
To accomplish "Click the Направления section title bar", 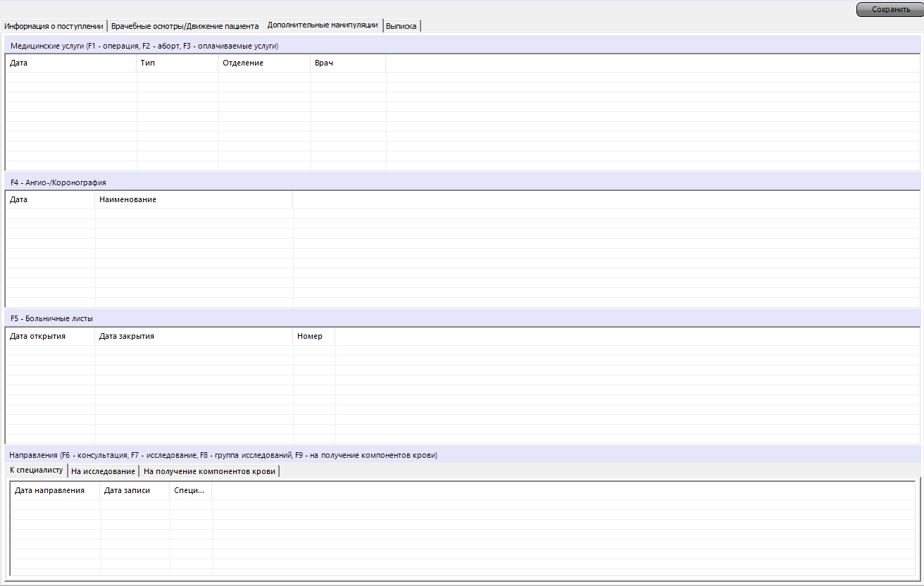I will [x=463, y=456].
